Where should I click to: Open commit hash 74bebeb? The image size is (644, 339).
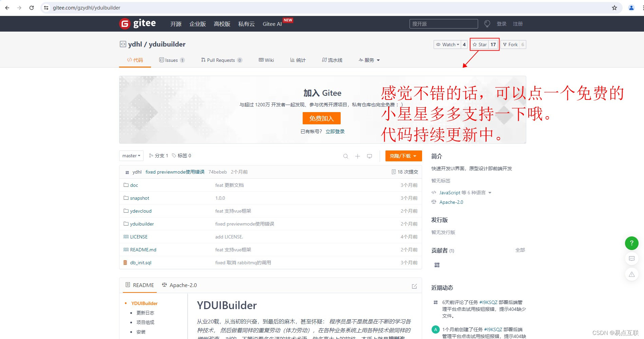(x=217, y=172)
